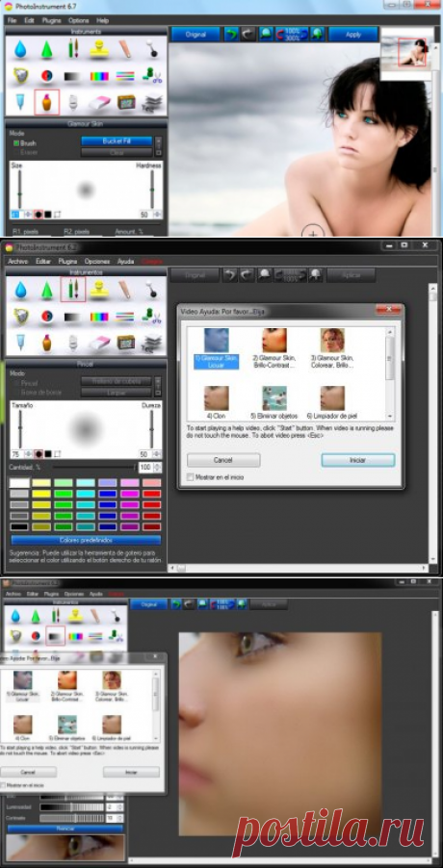Viewport: 443px width, 868px height.
Task: Select gradient bar tool in face close-up window
Action: 56,636
